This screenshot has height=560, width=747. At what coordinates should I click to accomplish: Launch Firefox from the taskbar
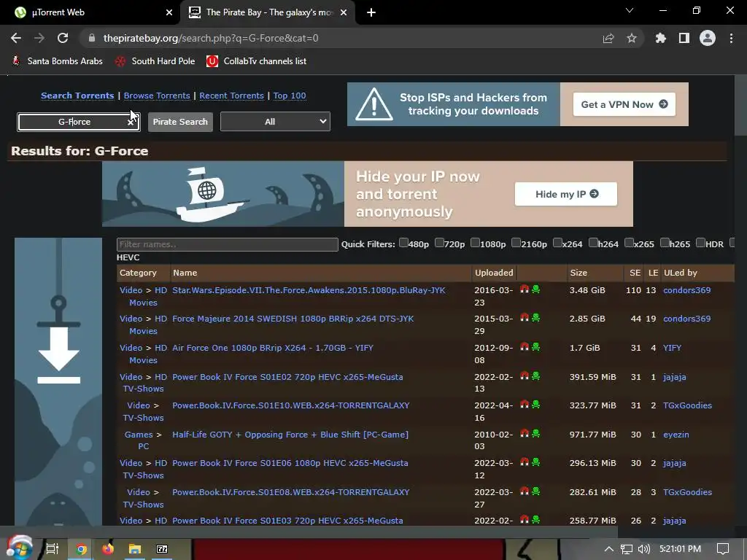(x=108, y=549)
